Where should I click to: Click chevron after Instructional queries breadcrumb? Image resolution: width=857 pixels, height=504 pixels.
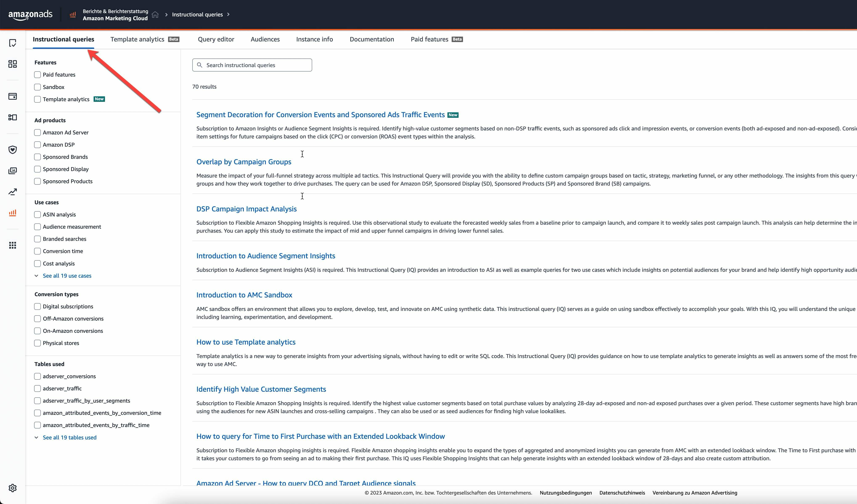click(228, 14)
